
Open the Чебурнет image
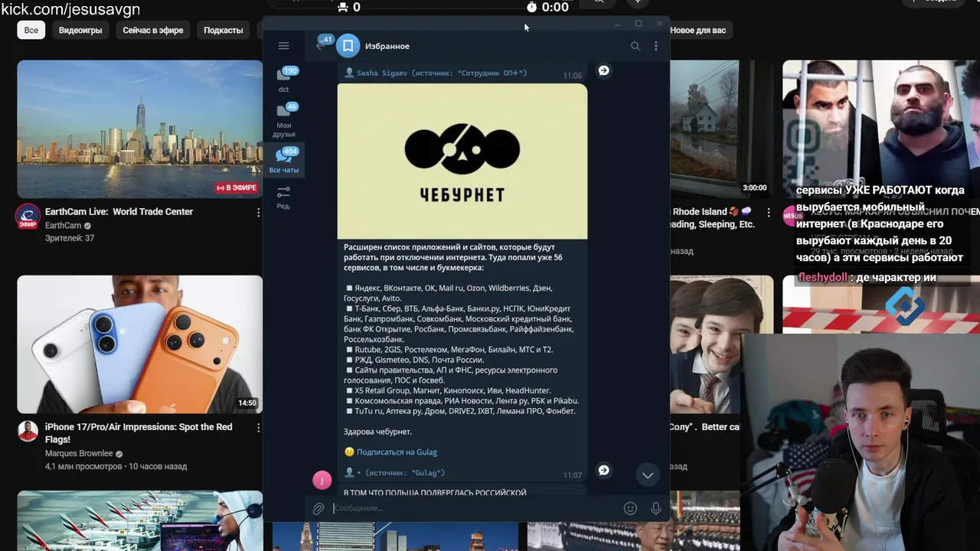[462, 161]
